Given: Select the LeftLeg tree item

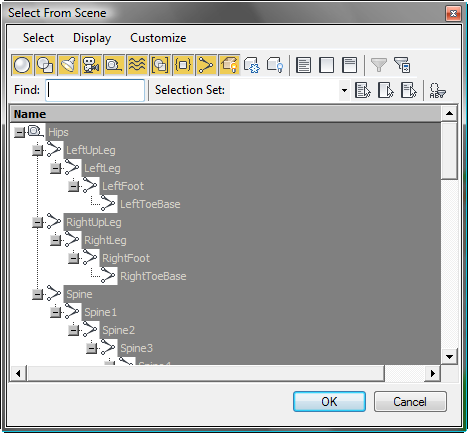Looking at the screenshot, I should point(102,168).
